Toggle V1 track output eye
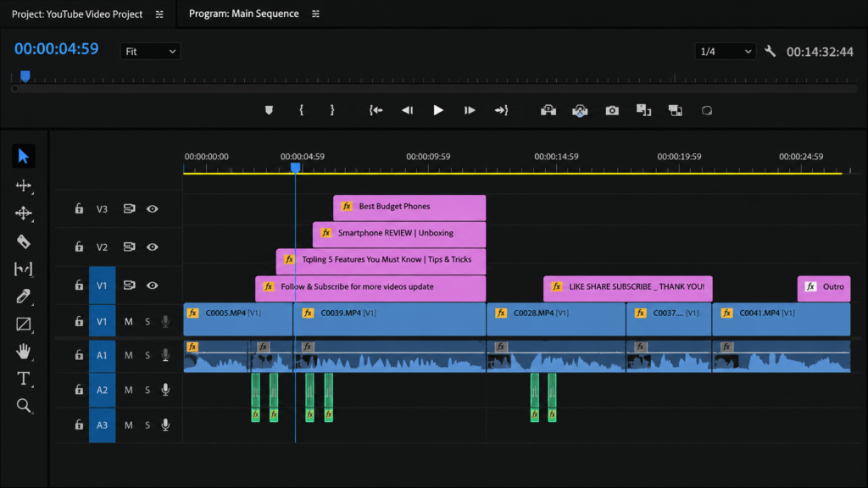868x488 pixels. (153, 286)
